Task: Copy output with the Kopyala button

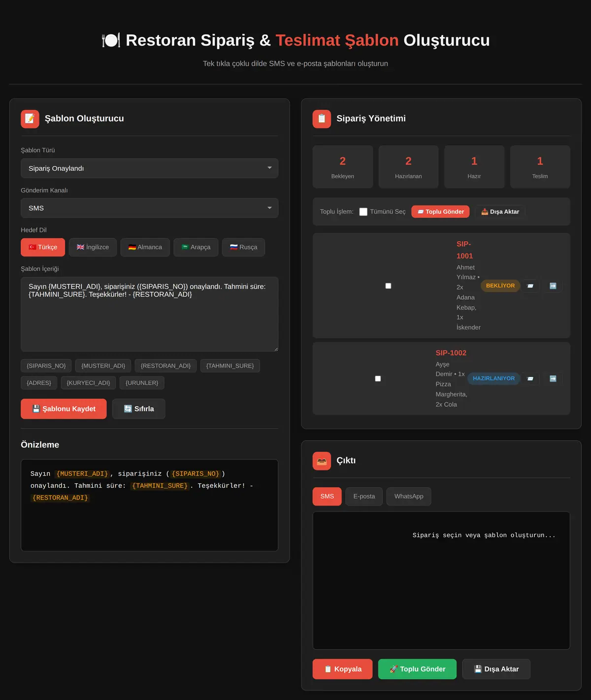Action: tap(343, 669)
